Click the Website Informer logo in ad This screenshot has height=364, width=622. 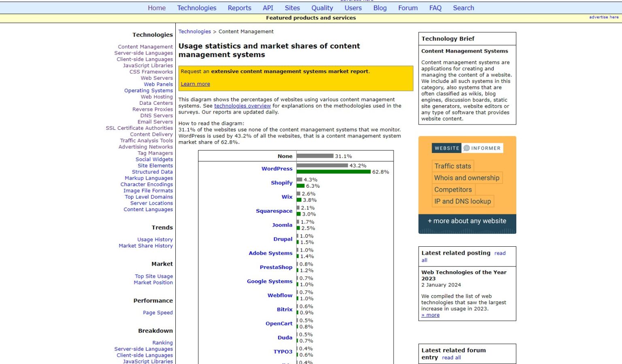click(467, 148)
